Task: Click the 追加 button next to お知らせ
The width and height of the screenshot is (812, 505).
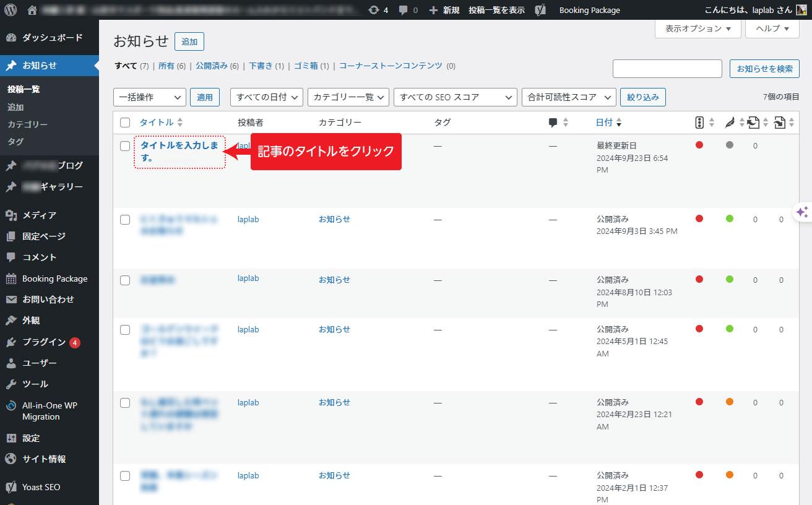Action: tap(189, 41)
